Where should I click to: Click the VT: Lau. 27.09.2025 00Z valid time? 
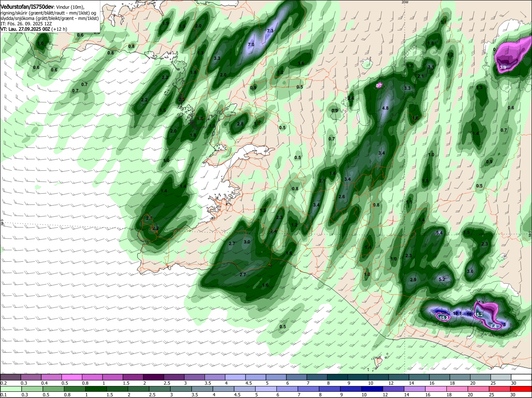point(25,29)
